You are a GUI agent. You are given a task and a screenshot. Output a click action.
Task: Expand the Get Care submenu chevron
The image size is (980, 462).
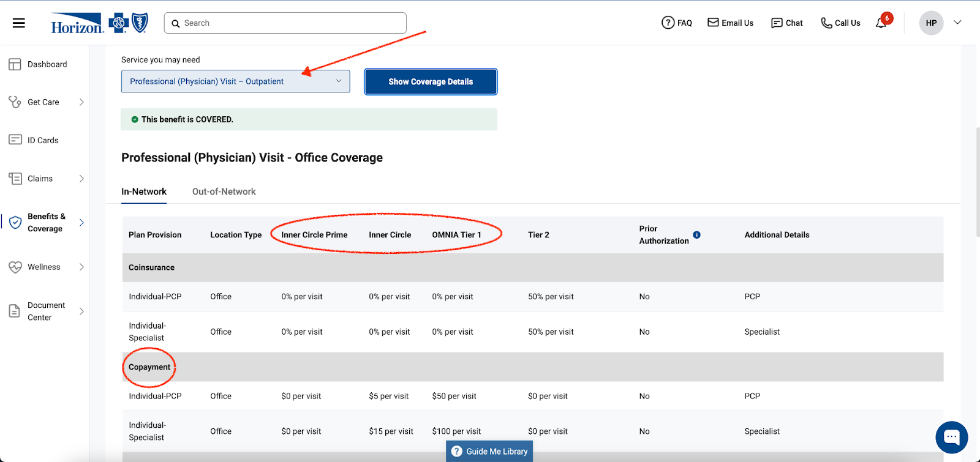81,102
